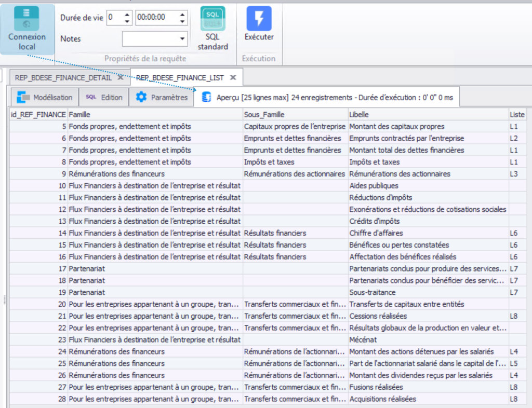Viewport: 532px width, 408px height.
Task: Select cell 'Crédits d'impôts'
Action: point(428,221)
